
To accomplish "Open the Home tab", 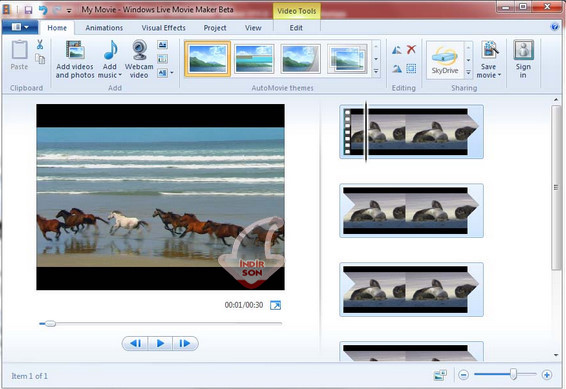I will (x=57, y=28).
